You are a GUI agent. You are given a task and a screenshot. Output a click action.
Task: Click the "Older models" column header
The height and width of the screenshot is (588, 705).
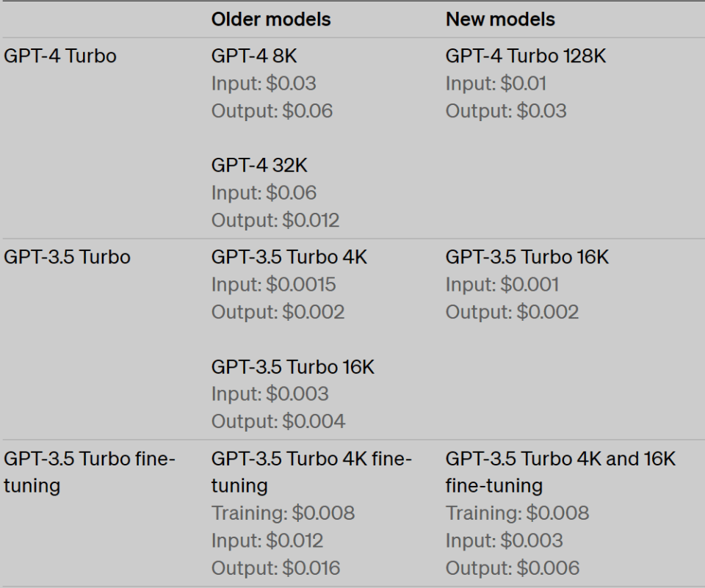(x=271, y=19)
